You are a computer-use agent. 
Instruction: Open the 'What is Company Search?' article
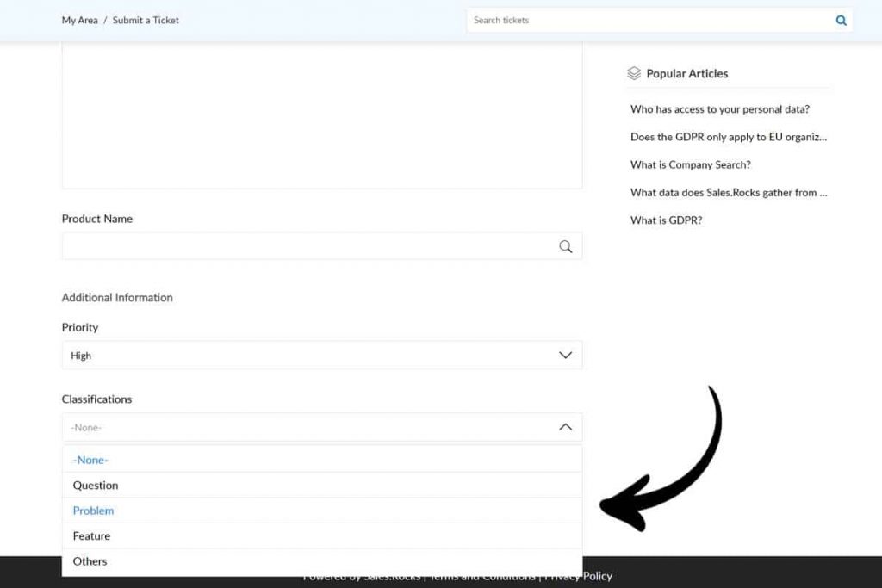pyautogui.click(x=690, y=164)
